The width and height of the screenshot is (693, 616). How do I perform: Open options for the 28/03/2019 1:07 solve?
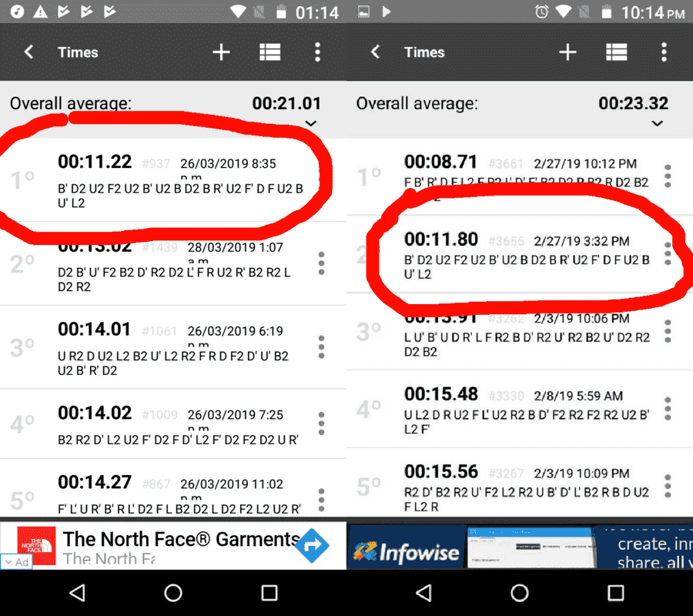[321, 263]
